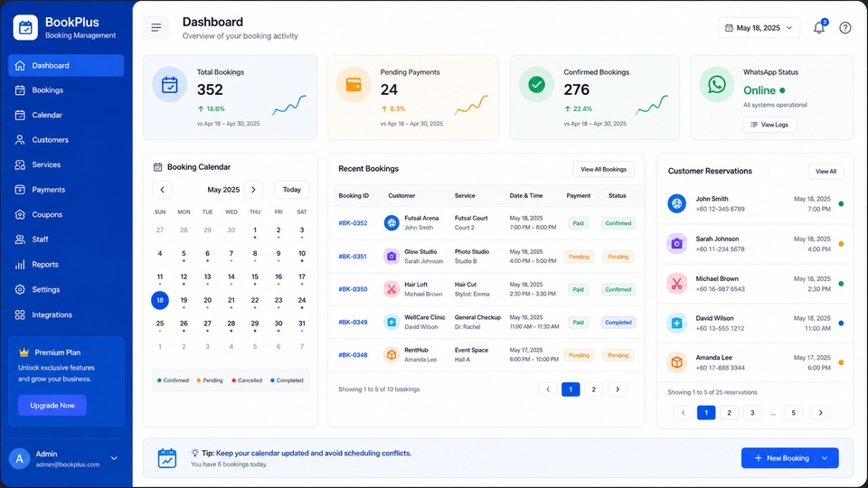
Task: Select May 30 in the calendar
Action: 278,324
